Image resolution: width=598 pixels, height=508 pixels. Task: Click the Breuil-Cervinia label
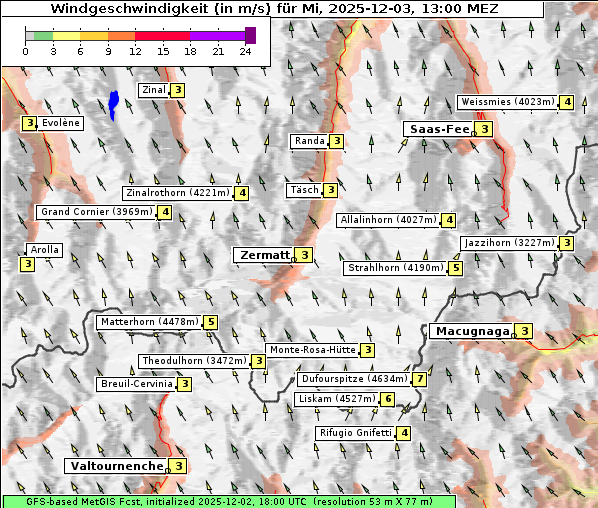tap(137, 384)
